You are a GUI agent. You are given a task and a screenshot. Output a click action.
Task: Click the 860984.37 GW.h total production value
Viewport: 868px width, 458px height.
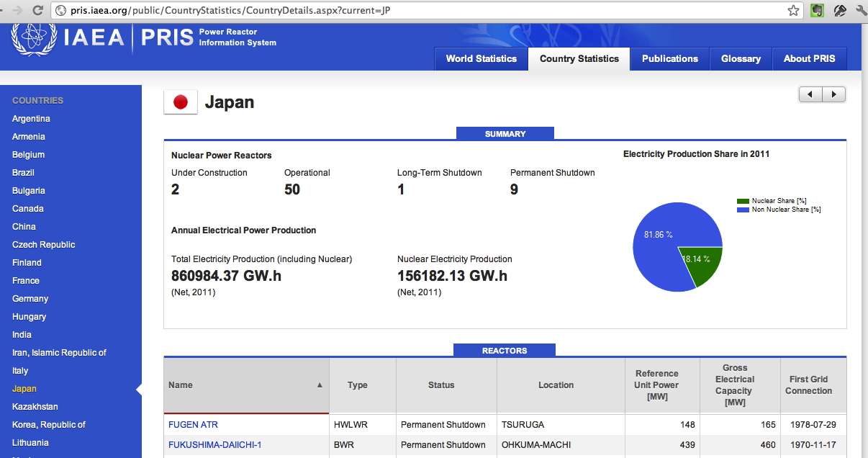(226, 276)
